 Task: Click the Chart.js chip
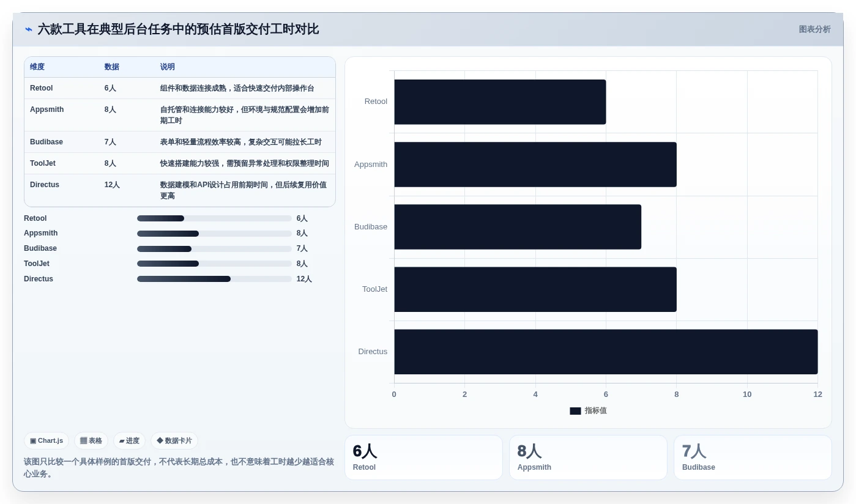[47, 440]
